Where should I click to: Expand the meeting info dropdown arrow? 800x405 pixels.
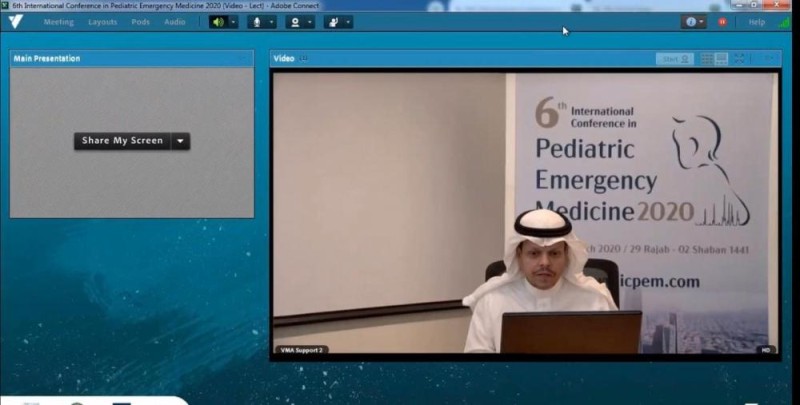[702, 22]
